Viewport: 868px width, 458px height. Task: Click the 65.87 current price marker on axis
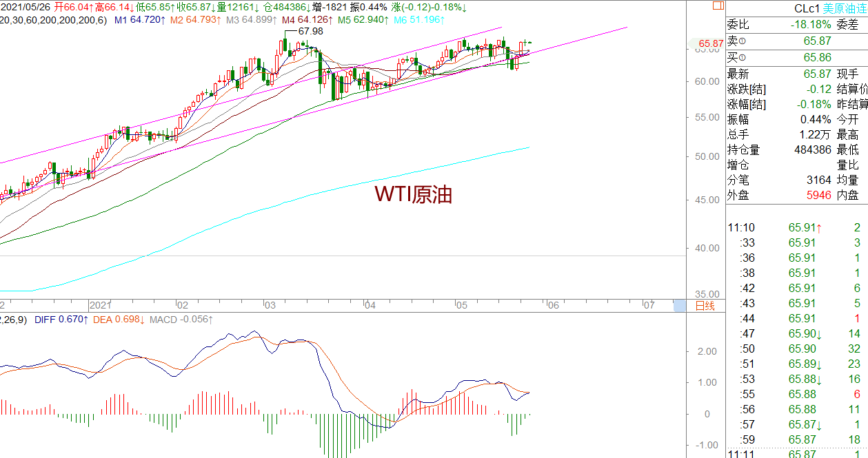[711, 43]
